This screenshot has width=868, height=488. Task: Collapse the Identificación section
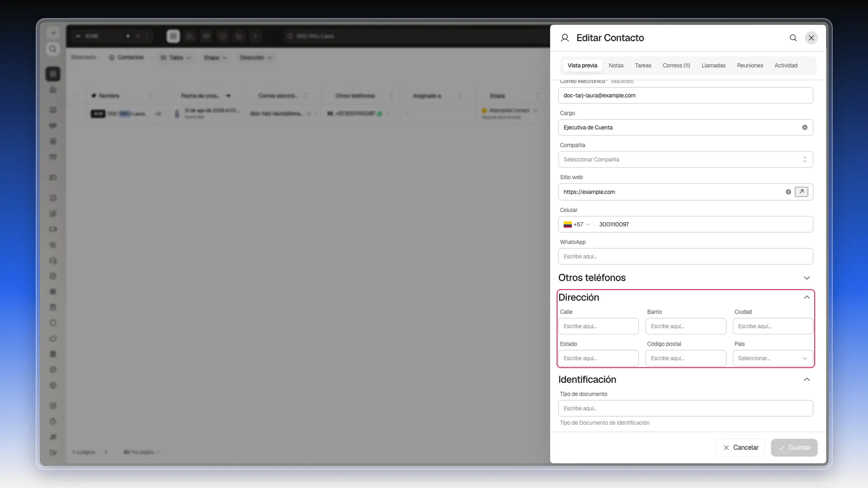(x=807, y=380)
